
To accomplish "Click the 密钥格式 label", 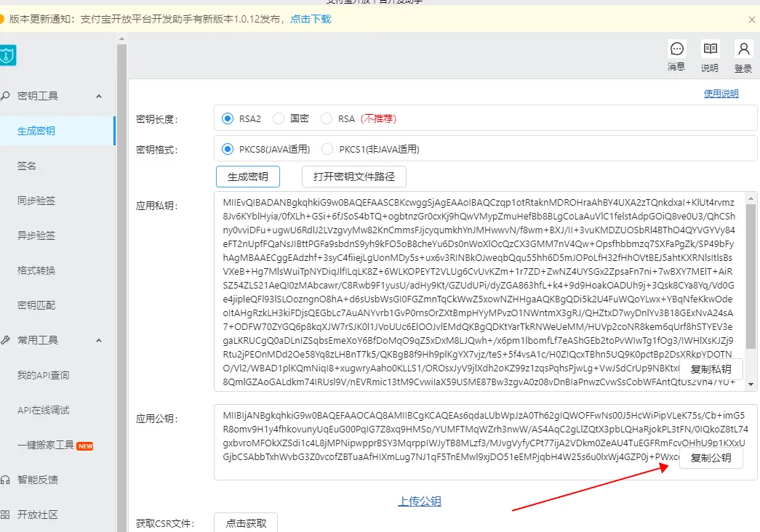I will [156, 150].
